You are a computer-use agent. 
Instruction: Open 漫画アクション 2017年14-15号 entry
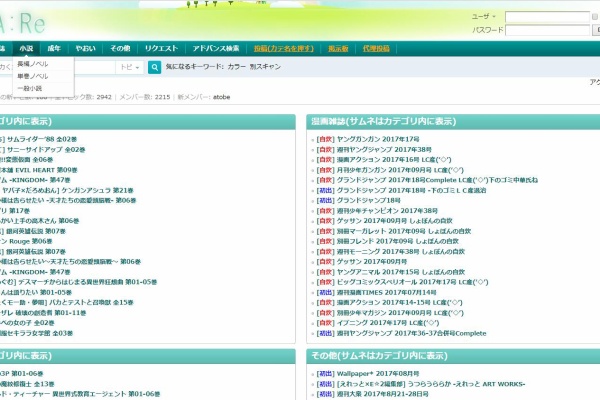(x=399, y=302)
